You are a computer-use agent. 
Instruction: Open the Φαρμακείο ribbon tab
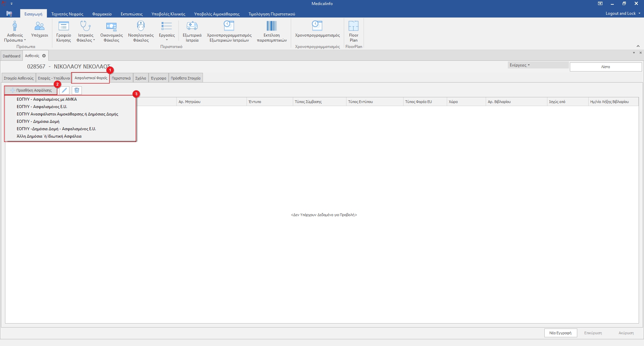coord(102,14)
